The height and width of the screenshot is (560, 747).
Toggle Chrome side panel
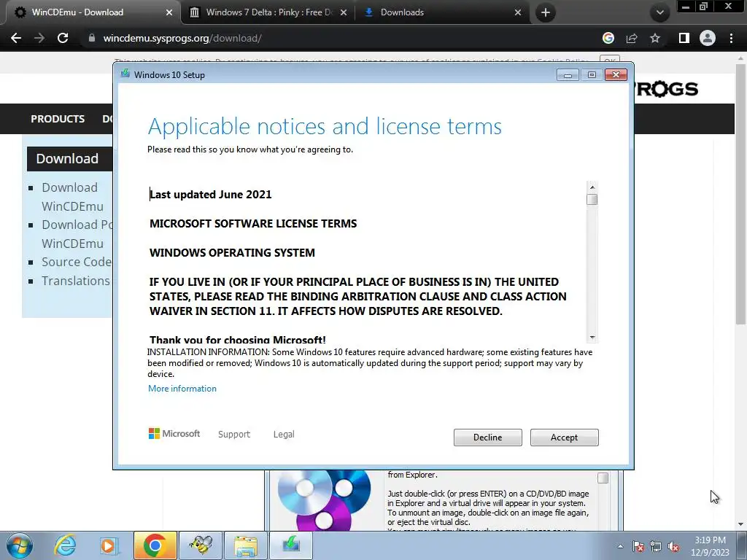pos(684,38)
